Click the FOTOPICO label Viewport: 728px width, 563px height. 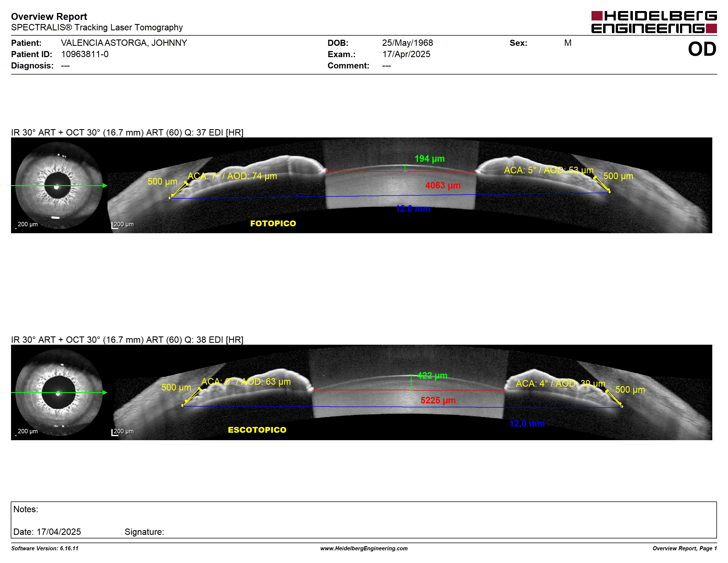coord(273,224)
